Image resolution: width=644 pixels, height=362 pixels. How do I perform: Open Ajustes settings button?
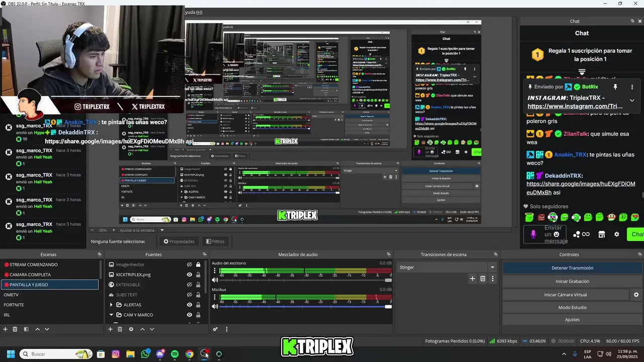point(572,320)
